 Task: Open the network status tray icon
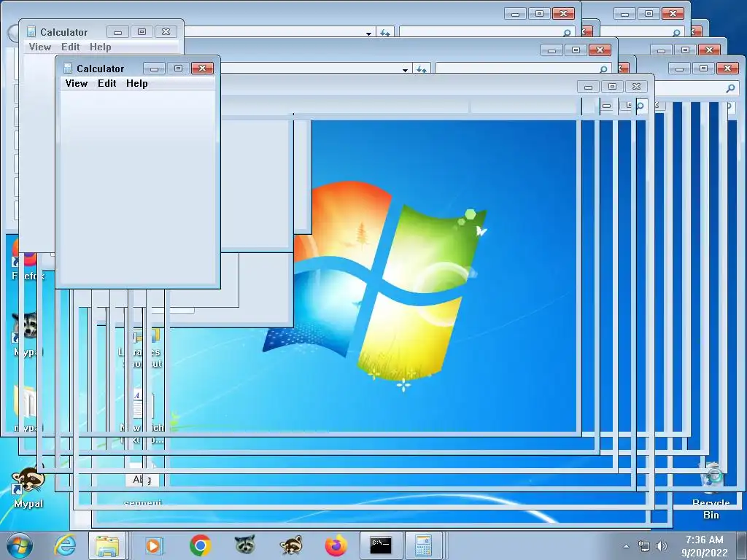(643, 546)
